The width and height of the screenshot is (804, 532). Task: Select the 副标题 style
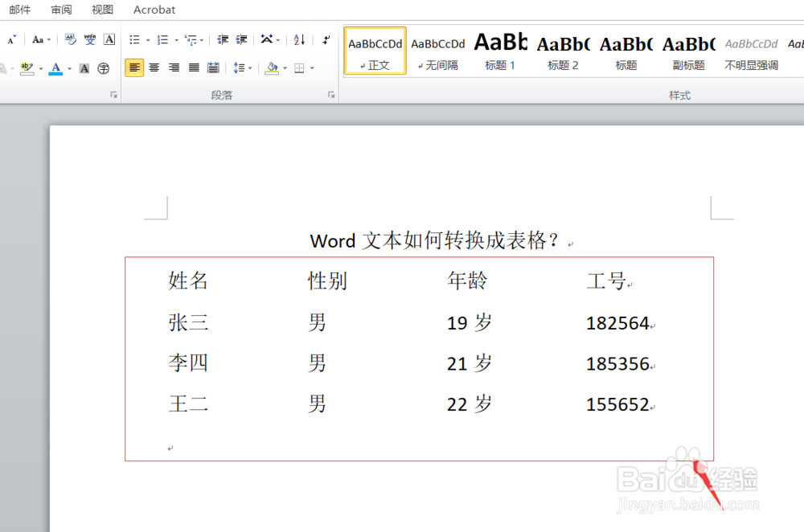(x=688, y=48)
